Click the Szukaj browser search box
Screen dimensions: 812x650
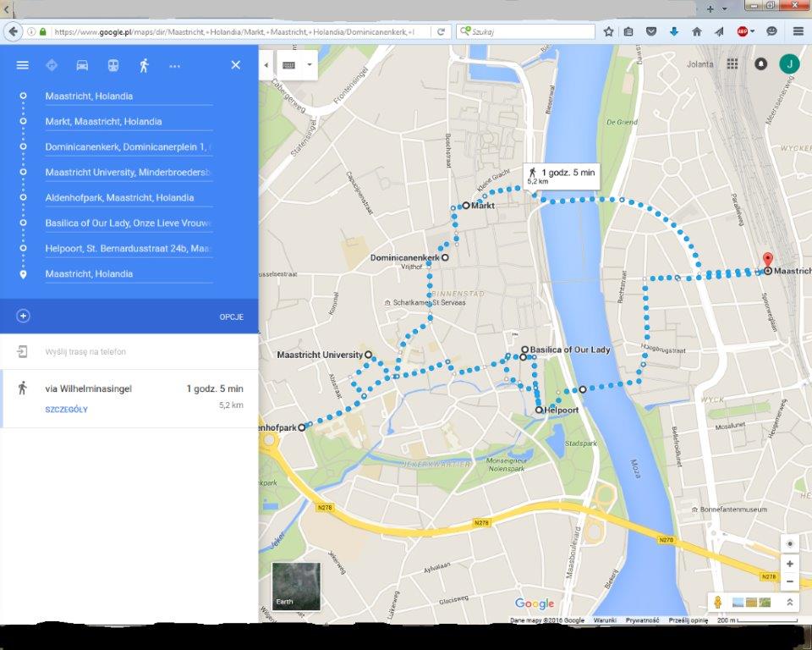click(525, 31)
